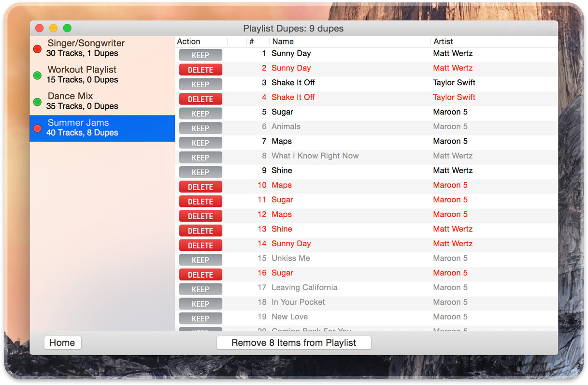The height and width of the screenshot is (385, 588).
Task: Click the red status dot beside Summer Jams
Action: pos(37,128)
